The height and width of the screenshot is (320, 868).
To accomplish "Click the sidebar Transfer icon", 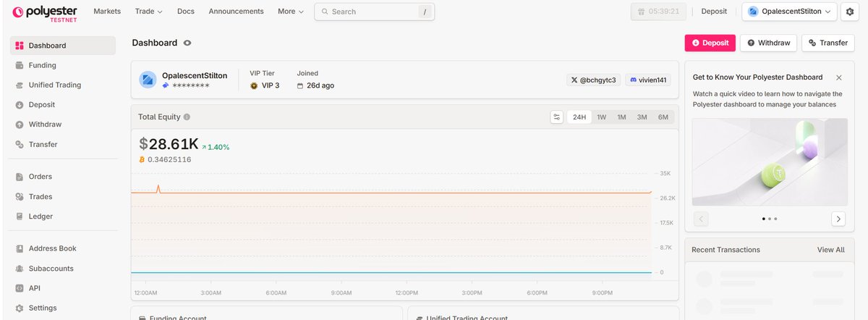I will click(x=20, y=144).
